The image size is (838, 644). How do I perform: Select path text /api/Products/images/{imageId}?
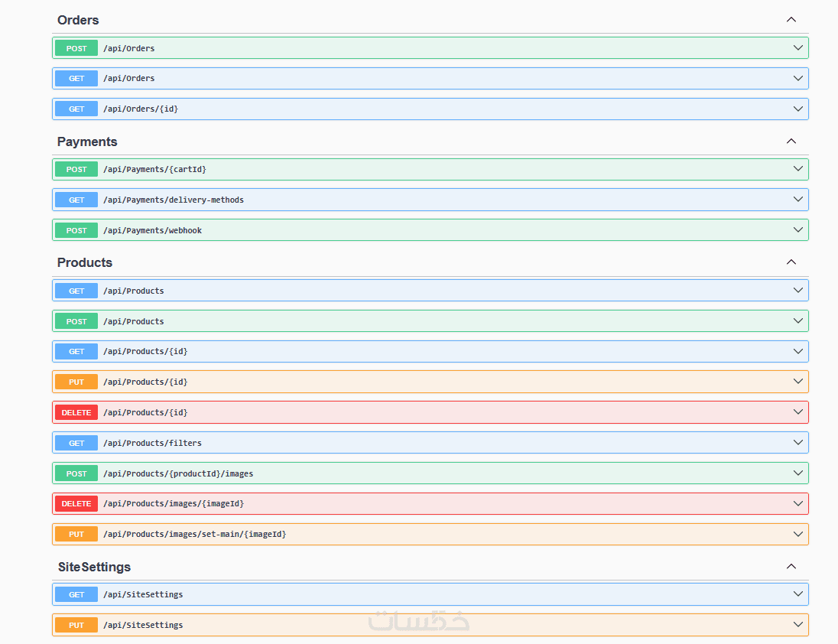[173, 503]
